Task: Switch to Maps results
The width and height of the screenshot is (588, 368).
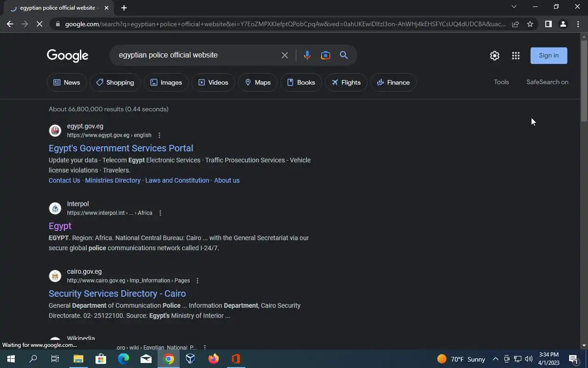Action: 258,82
